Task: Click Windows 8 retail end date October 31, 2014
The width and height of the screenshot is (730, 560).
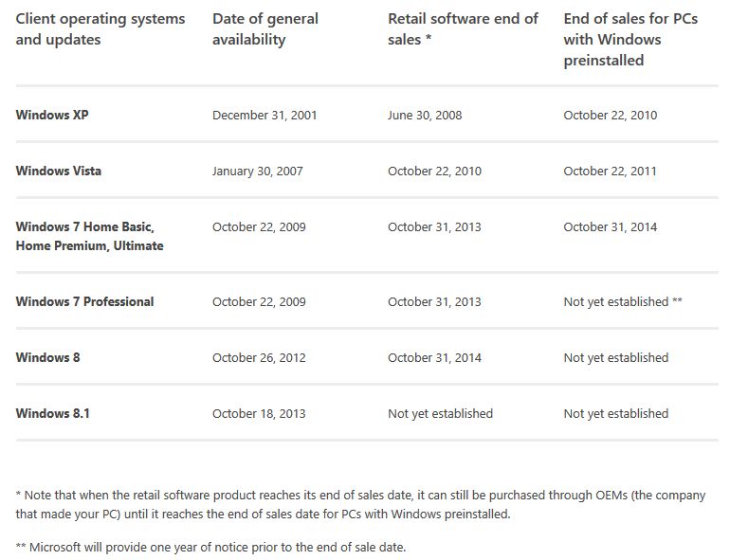Action: tap(434, 358)
